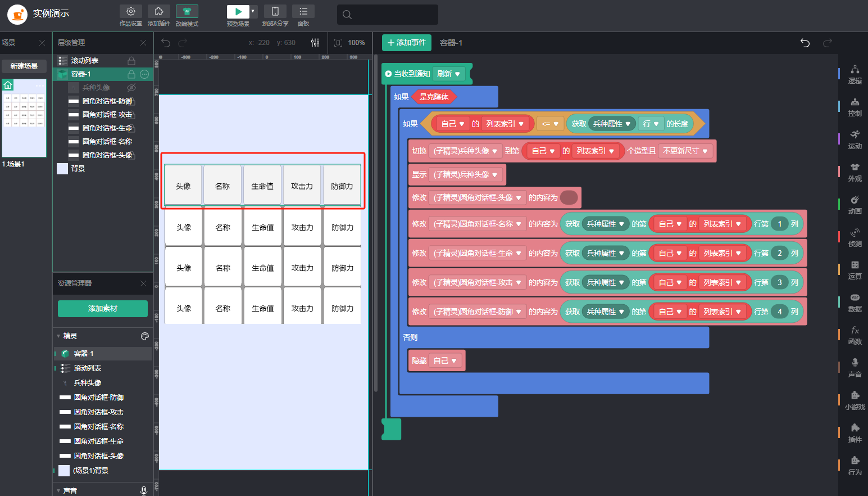Image resolution: width=868 pixels, height=496 pixels.
Task: Select the 圆角对话框-防御 layer
Action: 103,101
